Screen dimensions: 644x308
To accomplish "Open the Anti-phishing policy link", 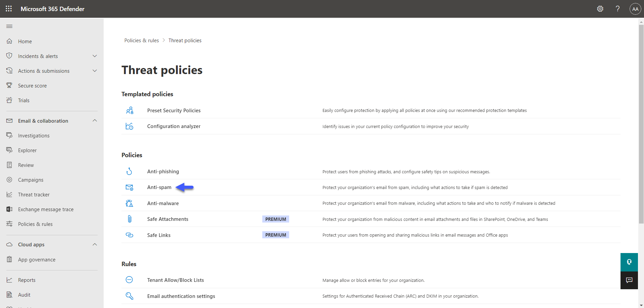I will (x=163, y=172).
